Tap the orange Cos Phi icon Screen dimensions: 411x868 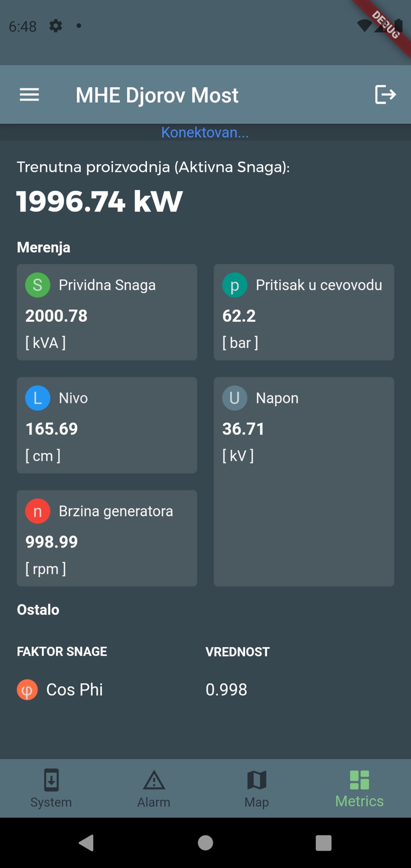27,690
